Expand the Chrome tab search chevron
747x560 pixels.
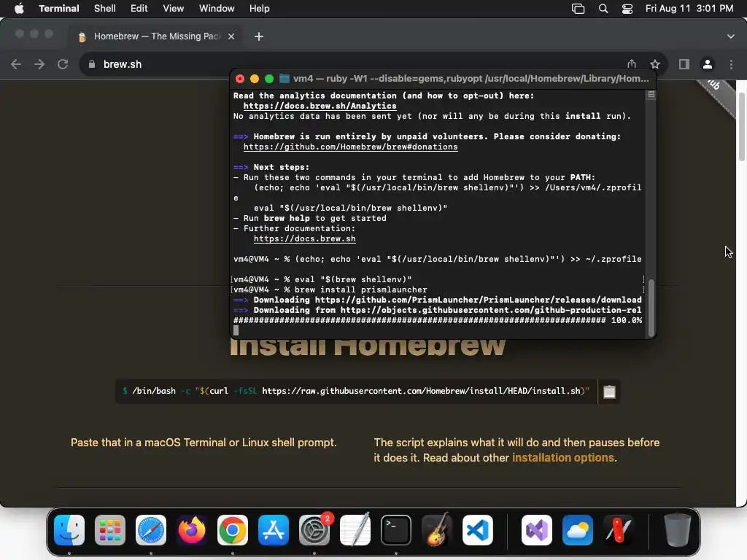point(731,36)
